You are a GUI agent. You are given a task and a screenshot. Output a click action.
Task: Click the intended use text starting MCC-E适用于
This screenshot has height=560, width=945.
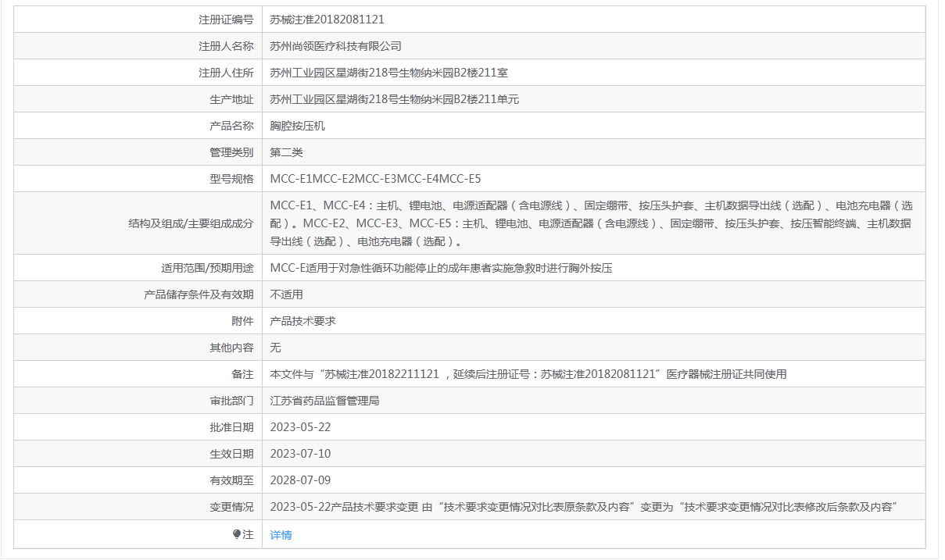(x=441, y=268)
